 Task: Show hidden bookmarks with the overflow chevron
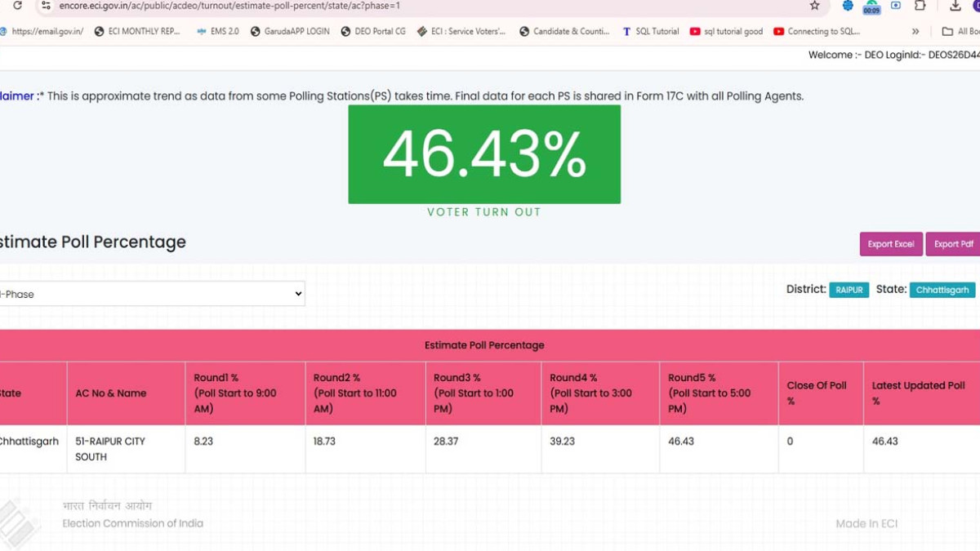point(915,31)
